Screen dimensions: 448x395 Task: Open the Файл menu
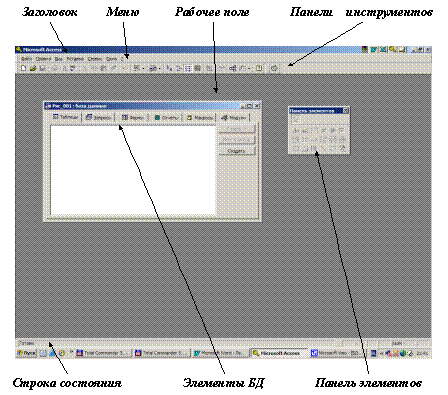click(x=26, y=59)
